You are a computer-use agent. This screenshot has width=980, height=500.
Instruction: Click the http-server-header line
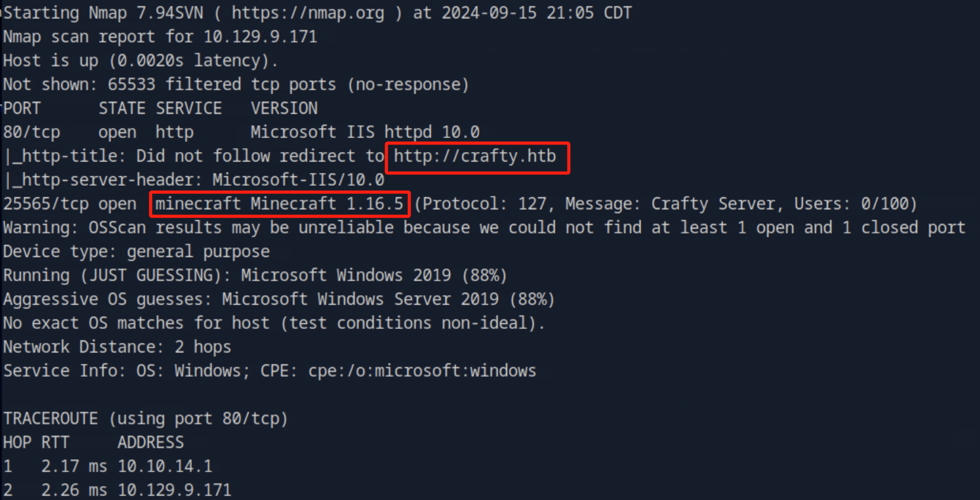tap(194, 181)
